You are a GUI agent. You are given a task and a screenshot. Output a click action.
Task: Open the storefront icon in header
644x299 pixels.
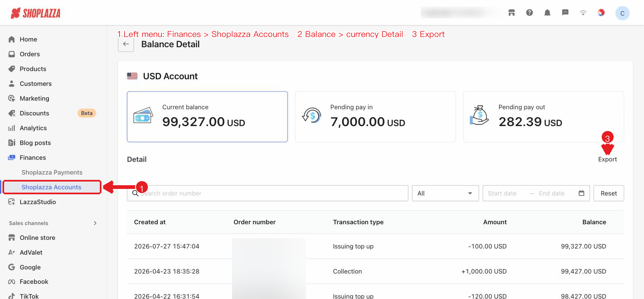point(511,13)
